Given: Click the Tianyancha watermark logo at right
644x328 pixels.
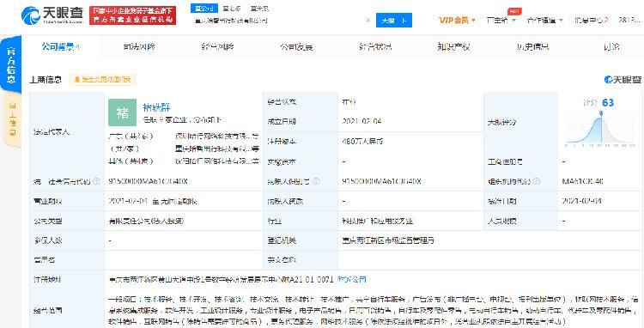Looking at the screenshot, I should 623,80.
